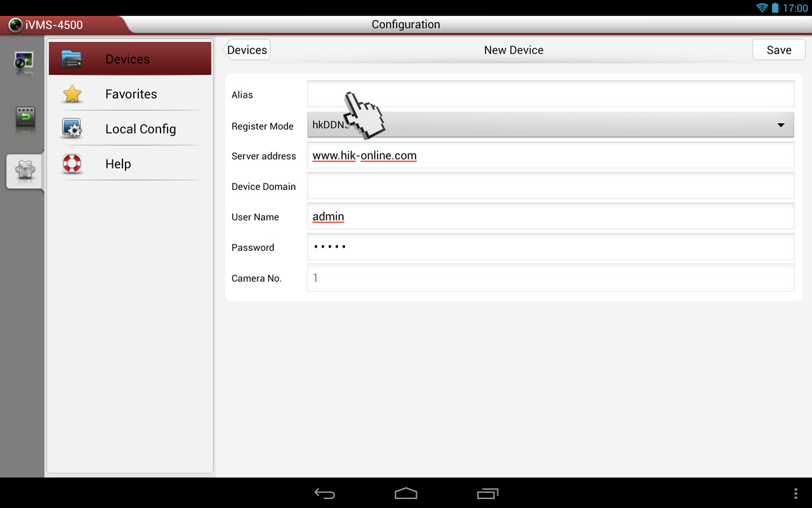Open the three-dot overflow menu
The height and width of the screenshot is (508, 812).
(796, 493)
